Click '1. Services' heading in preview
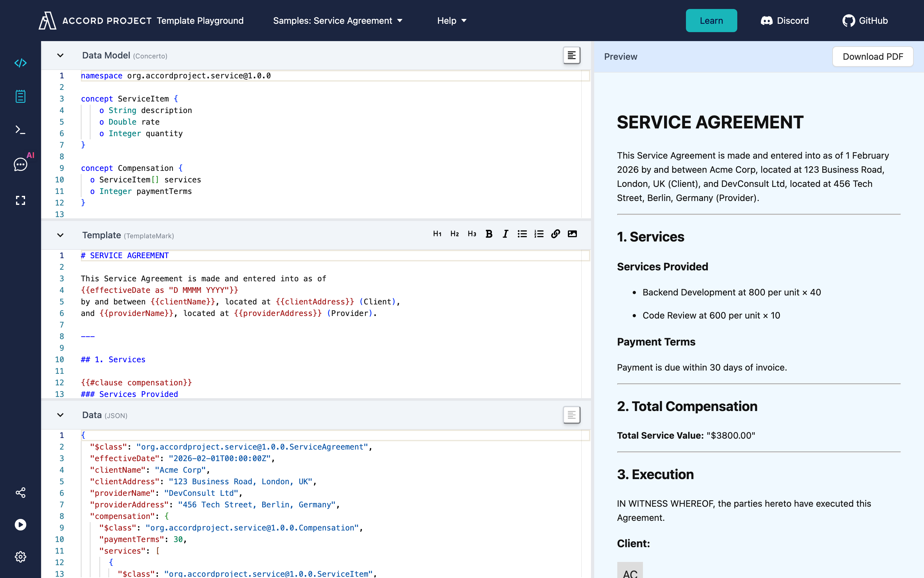This screenshot has height=578, width=924. coord(651,237)
